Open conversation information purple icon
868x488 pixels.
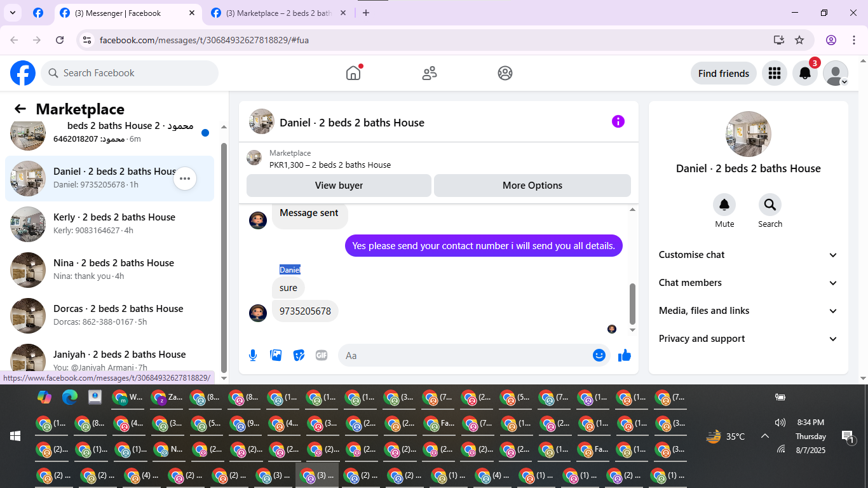click(x=618, y=121)
